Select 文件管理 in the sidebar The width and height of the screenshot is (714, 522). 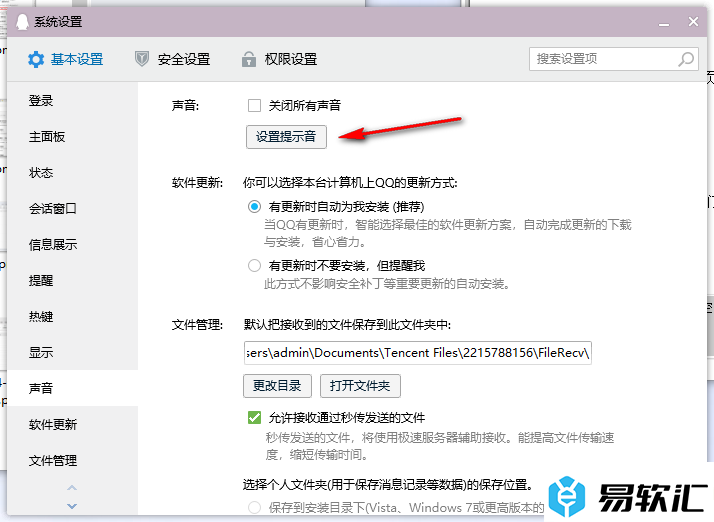(x=72, y=461)
